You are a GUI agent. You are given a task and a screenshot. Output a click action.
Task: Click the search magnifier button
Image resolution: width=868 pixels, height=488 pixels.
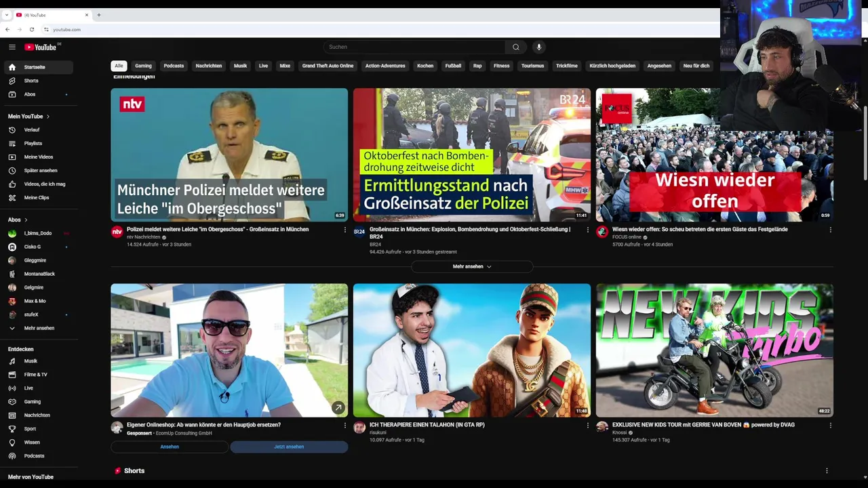[515, 47]
